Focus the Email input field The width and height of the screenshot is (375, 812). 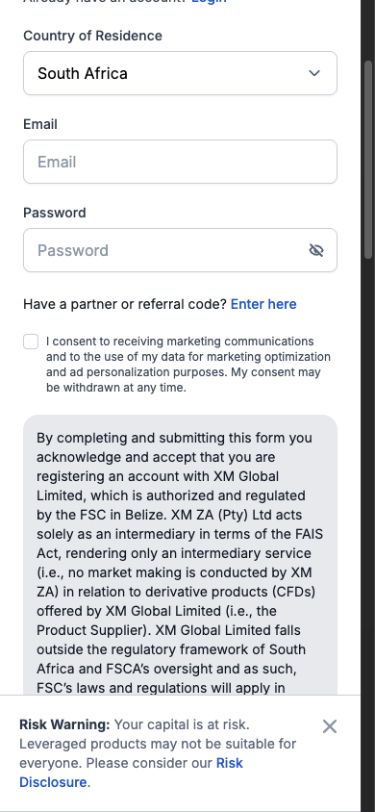pos(180,162)
